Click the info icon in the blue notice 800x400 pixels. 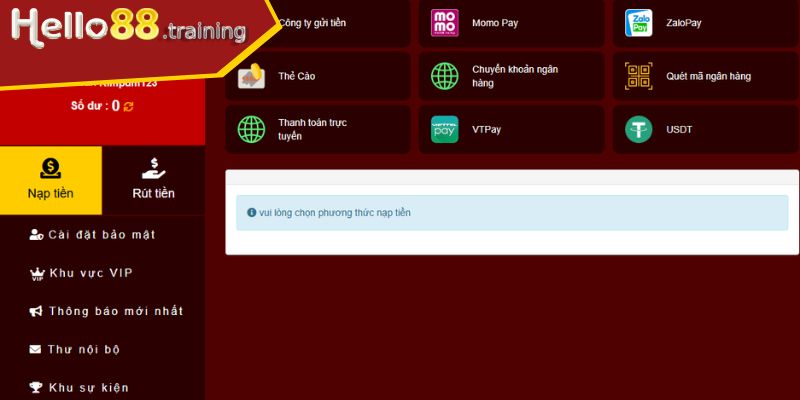pos(252,212)
